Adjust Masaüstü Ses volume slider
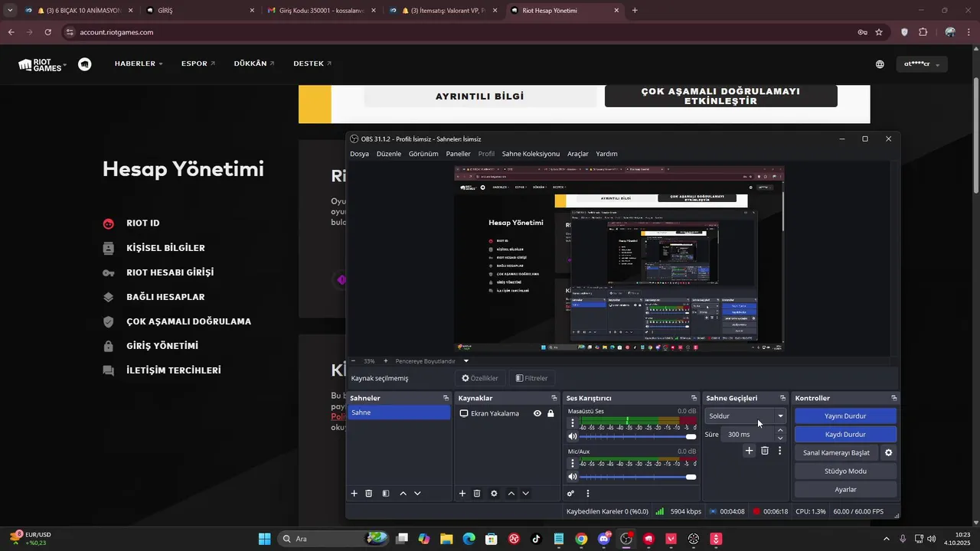 tap(639, 436)
